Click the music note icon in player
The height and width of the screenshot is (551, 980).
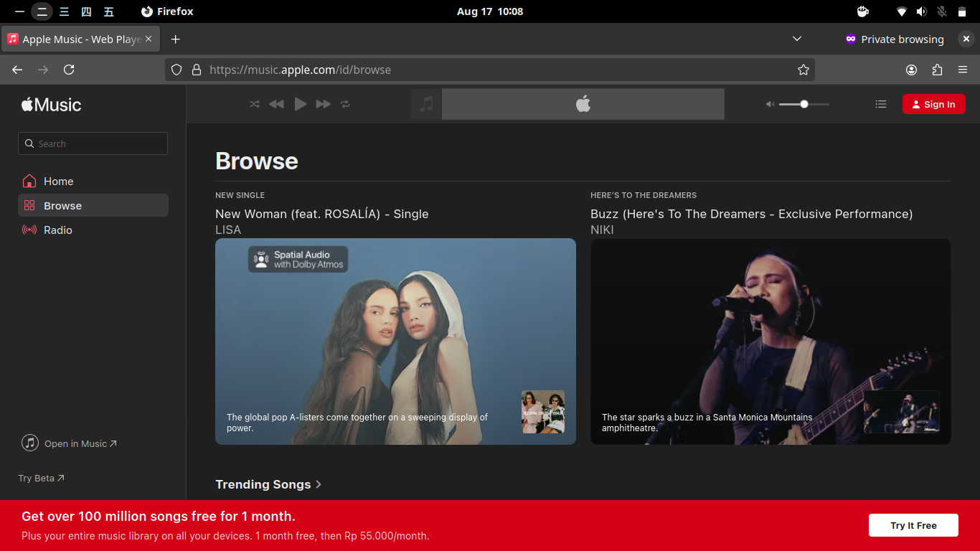coord(426,104)
